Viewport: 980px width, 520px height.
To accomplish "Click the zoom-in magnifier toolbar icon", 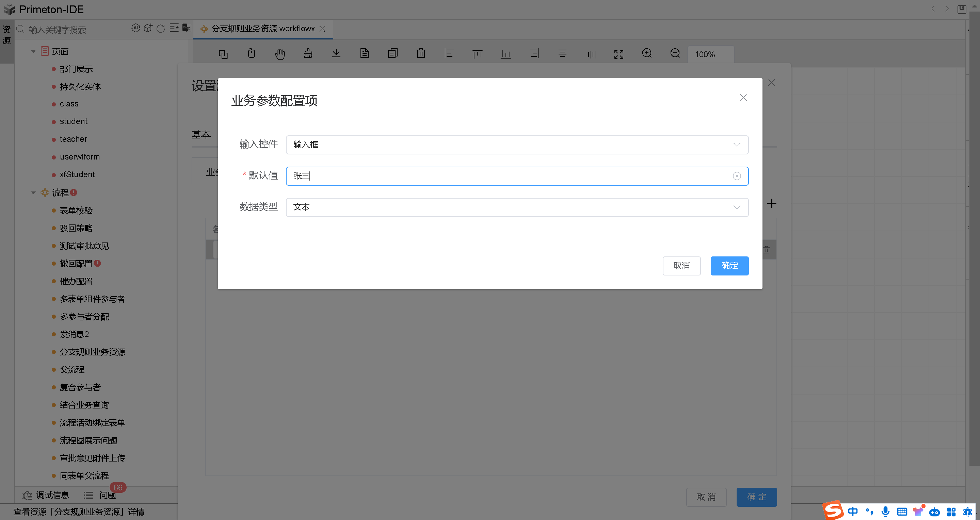I will pyautogui.click(x=647, y=54).
